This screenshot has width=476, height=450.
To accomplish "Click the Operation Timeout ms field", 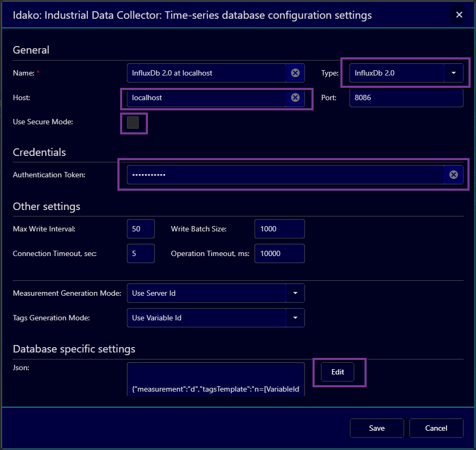I will point(279,253).
